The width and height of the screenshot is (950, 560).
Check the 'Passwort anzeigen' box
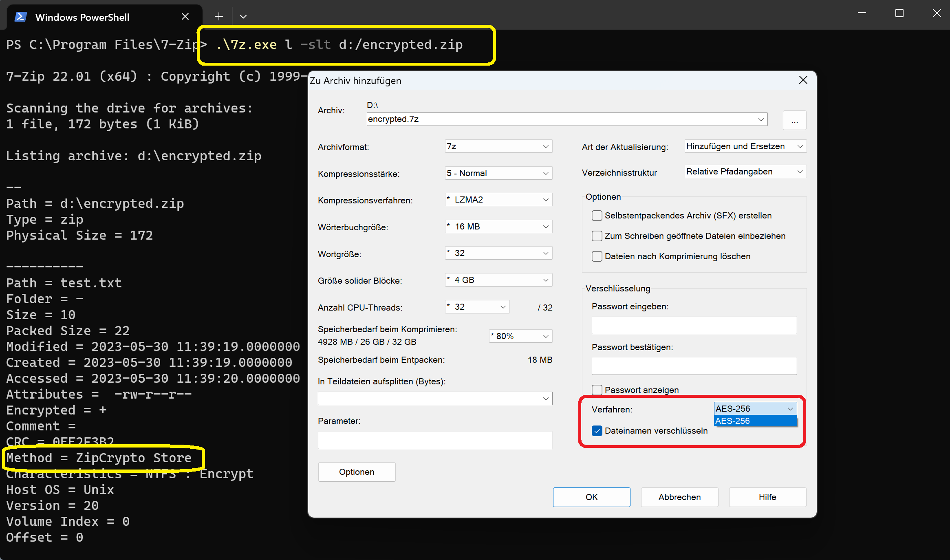click(x=597, y=390)
